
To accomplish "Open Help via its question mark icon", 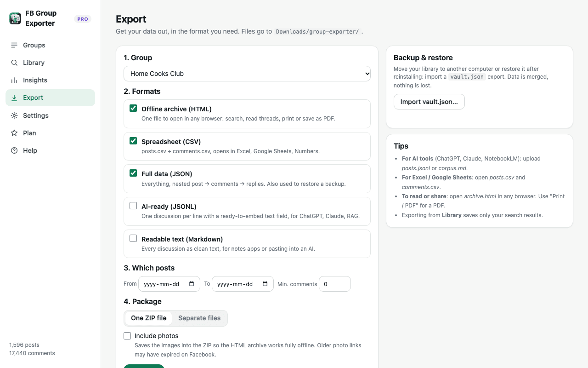I will click(14, 150).
